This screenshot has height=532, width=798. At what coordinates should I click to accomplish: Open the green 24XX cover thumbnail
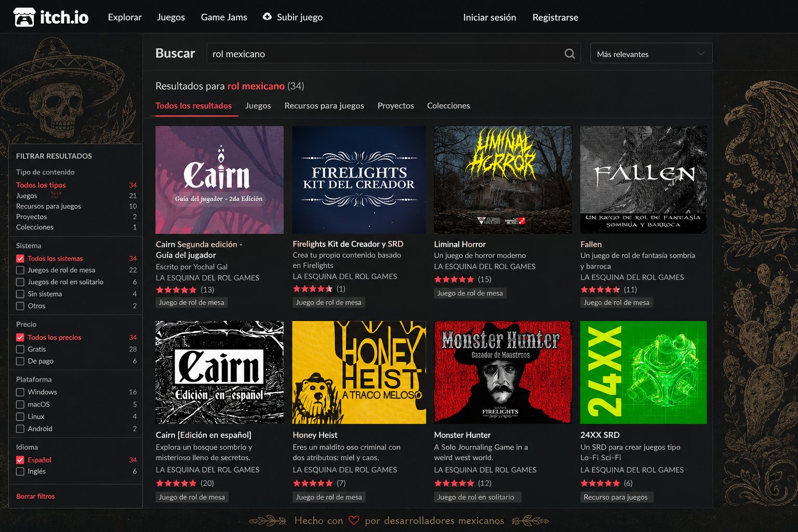pyautogui.click(x=643, y=373)
